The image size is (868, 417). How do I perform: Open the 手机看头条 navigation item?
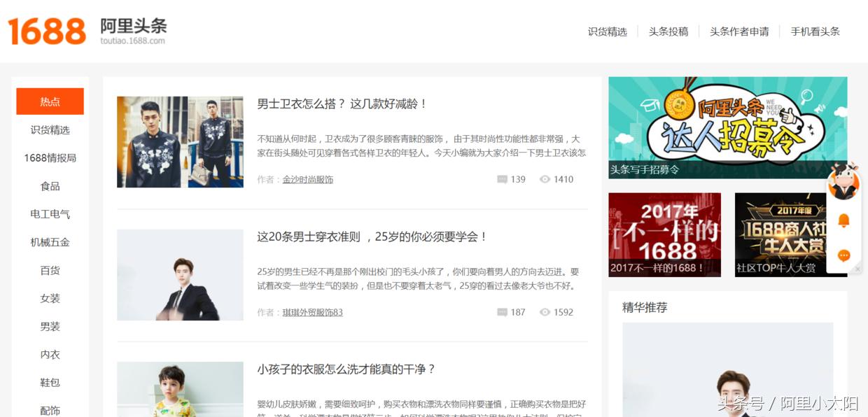[815, 31]
